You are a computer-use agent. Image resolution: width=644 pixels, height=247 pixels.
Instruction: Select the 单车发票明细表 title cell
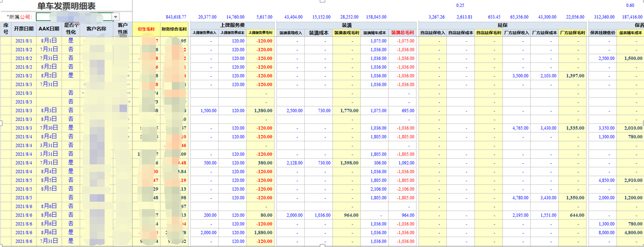pyautogui.click(x=66, y=6)
